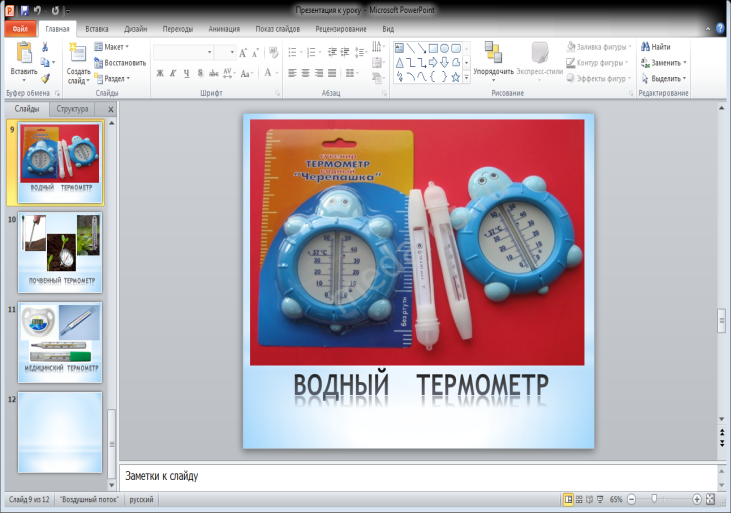Click the Arrange (Упорядочить) icon
This screenshot has height=513, width=731.
pyautogui.click(x=492, y=53)
